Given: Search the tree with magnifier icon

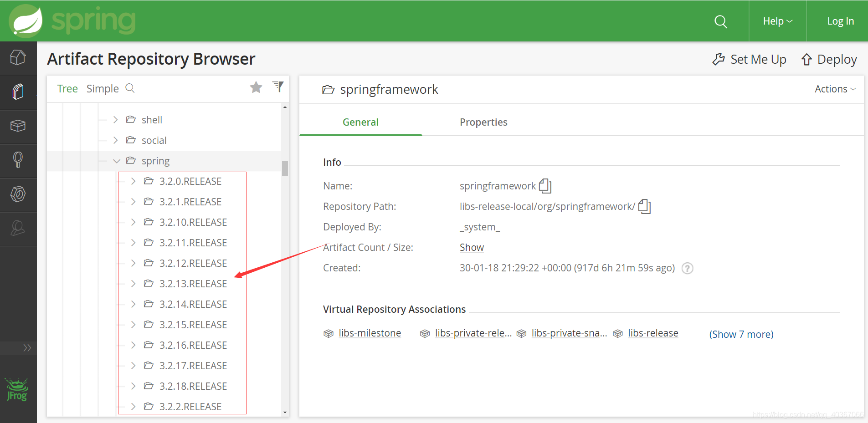Looking at the screenshot, I should coord(130,88).
